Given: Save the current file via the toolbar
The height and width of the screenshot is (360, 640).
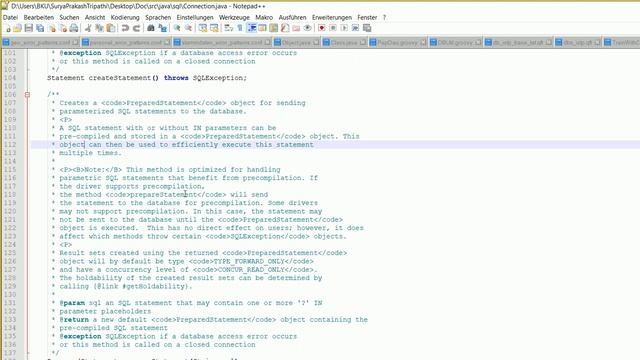Looking at the screenshot, I should 29,28.
